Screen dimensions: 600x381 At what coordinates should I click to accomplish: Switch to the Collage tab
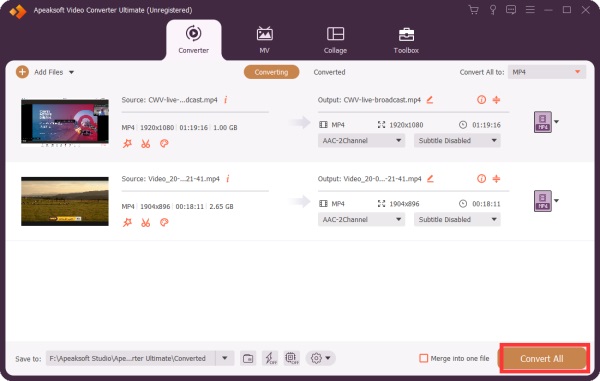[335, 41]
